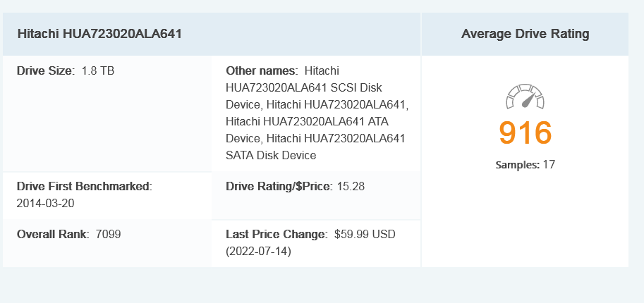Click the samples count value 17
Screen dimensions: 644x303
click(x=549, y=165)
